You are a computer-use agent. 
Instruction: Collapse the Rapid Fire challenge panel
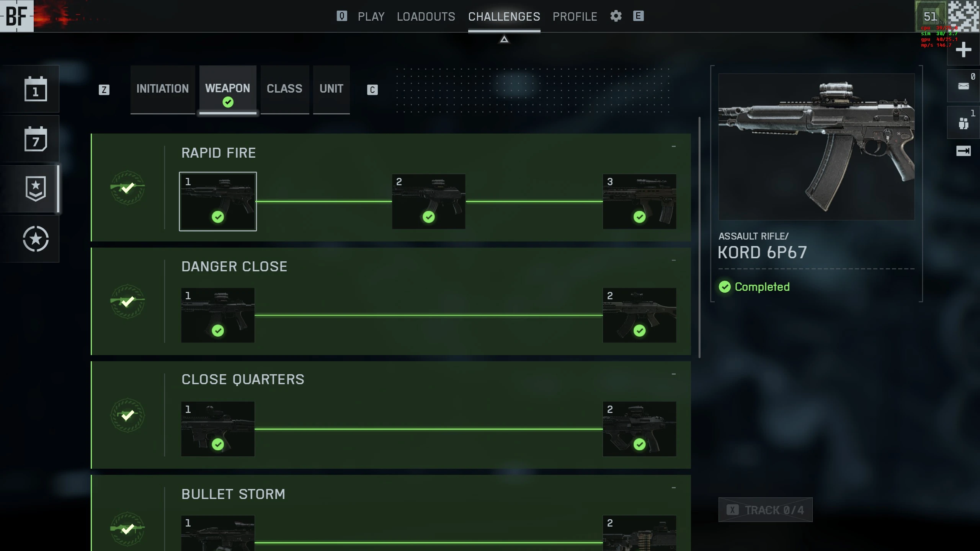coord(673,147)
